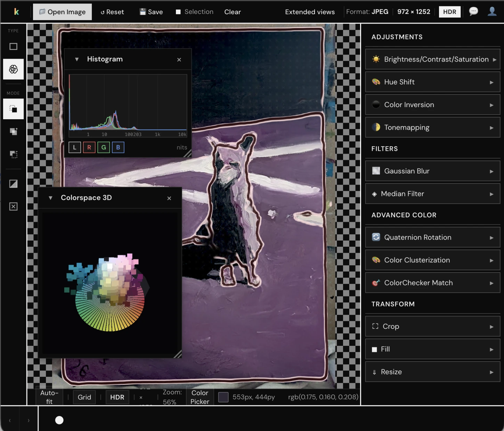
Task: Go to previous image arrow at bottom
Action: [x=10, y=420]
